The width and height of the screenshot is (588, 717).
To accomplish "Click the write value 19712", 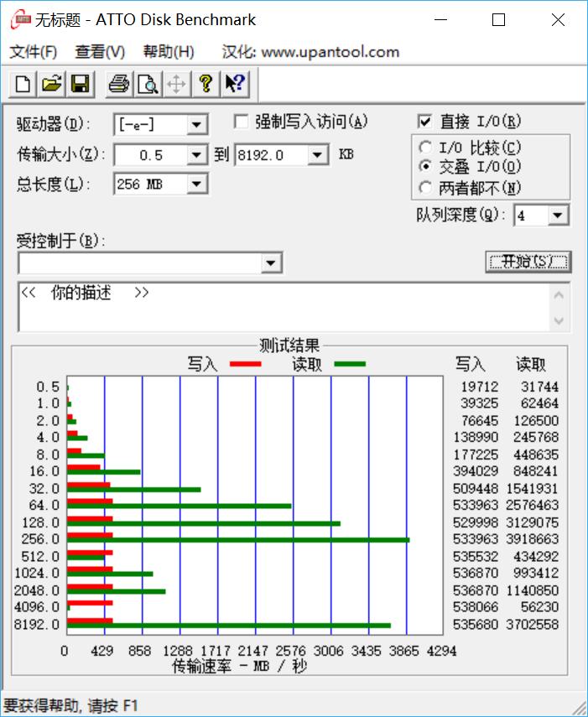I will click(x=479, y=387).
